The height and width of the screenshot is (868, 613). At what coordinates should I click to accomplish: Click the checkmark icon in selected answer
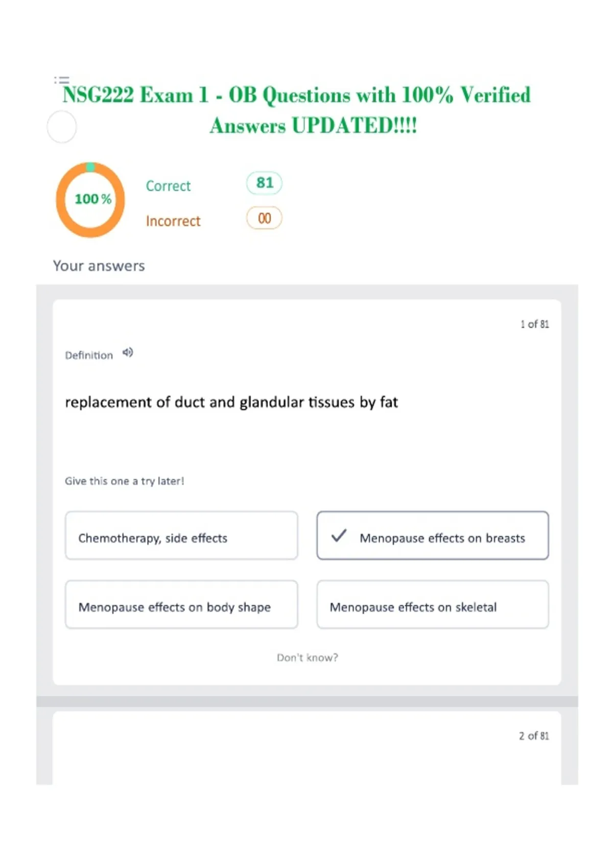[339, 536]
